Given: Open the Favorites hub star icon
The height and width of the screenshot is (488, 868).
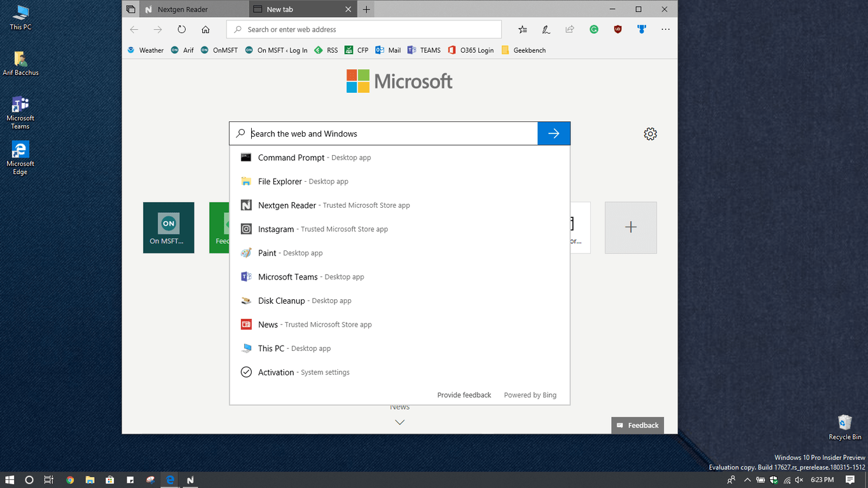Looking at the screenshot, I should pos(522,29).
